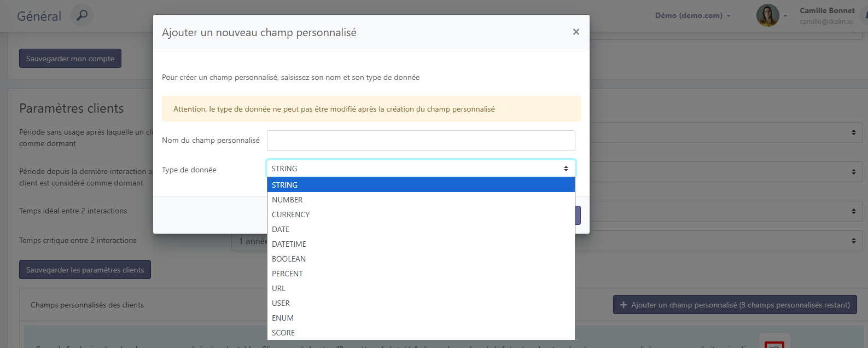Select USER data type

coord(421,303)
